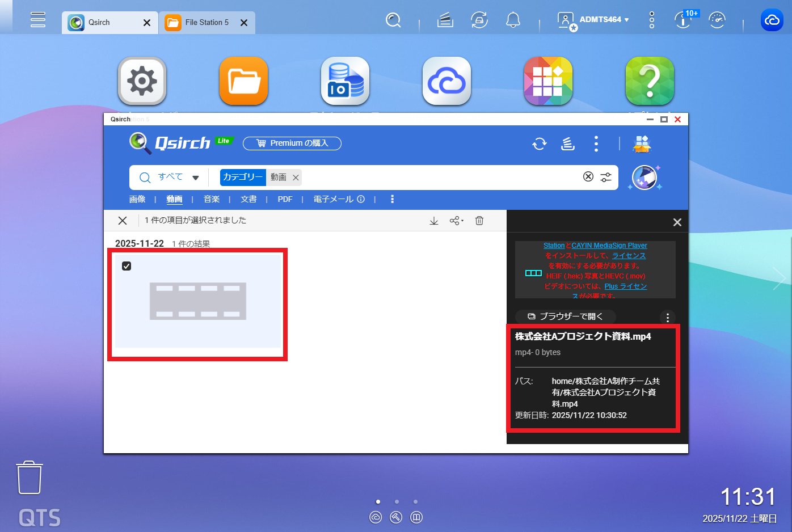This screenshot has width=792, height=532.
Task: Select the 文書 category tab
Action: pyautogui.click(x=248, y=199)
